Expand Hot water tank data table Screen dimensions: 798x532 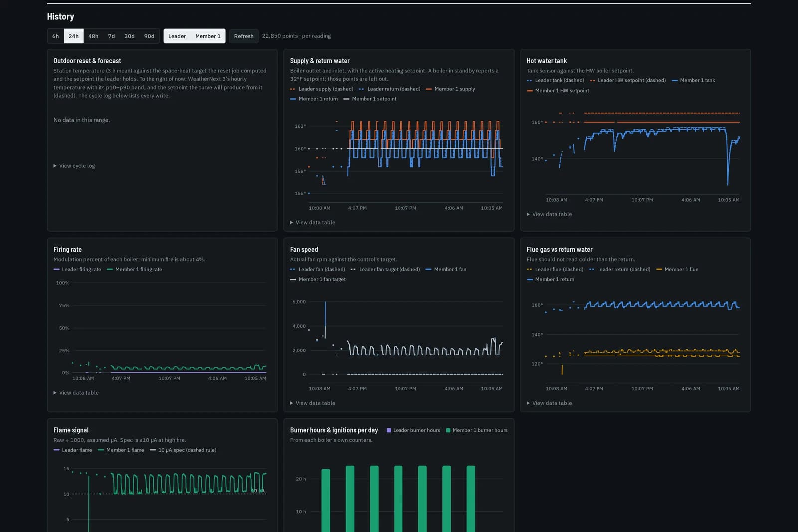(549, 214)
